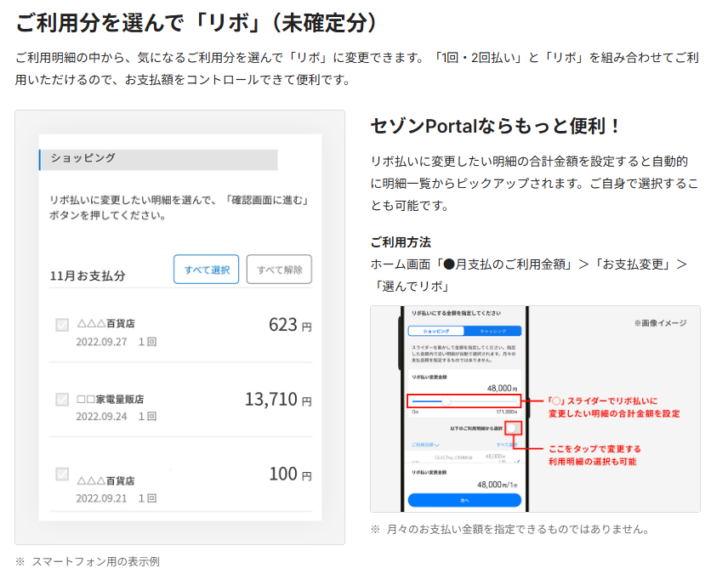Tick the □□家電量販店 checkbox
The height and width of the screenshot is (574, 728).
click(x=62, y=400)
